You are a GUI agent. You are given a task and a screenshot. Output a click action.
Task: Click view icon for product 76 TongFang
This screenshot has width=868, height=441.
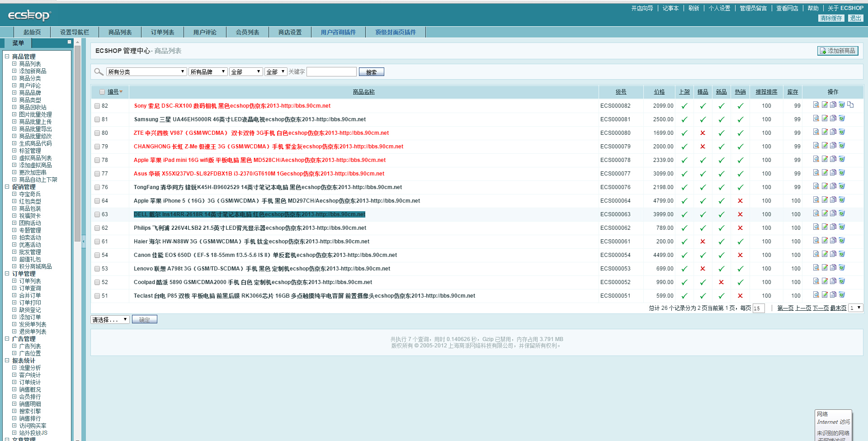tap(816, 186)
